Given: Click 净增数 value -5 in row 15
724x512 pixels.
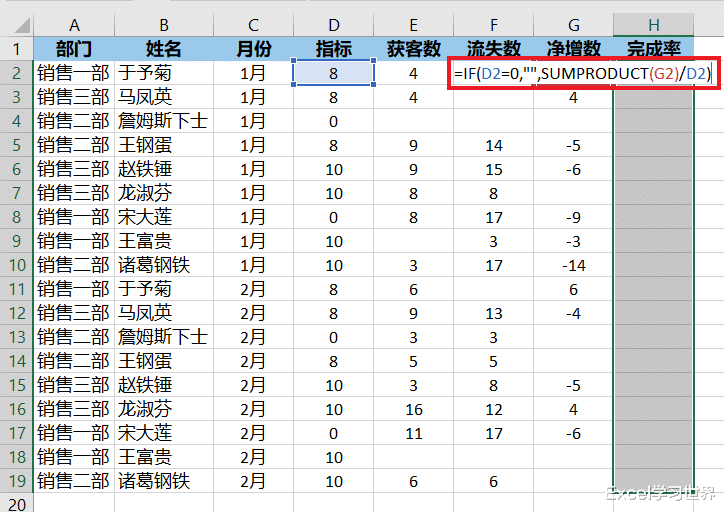Looking at the screenshot, I should click(x=573, y=385).
